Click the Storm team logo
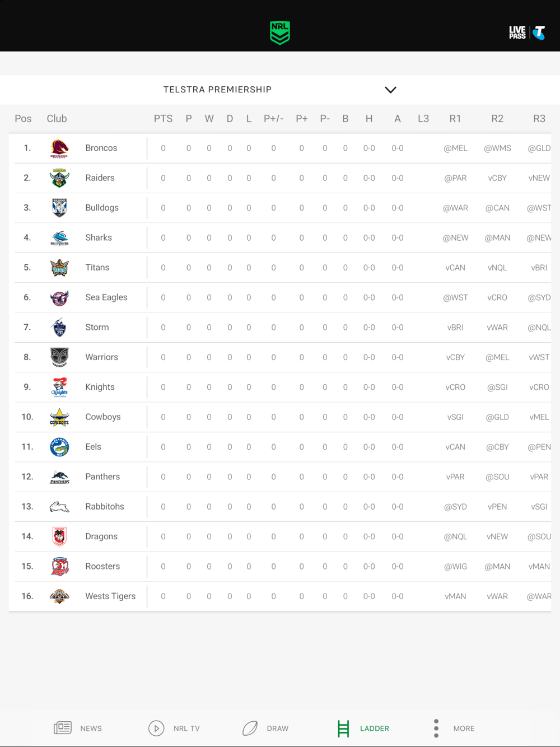Viewport: 560px width, 747px height. (x=59, y=328)
